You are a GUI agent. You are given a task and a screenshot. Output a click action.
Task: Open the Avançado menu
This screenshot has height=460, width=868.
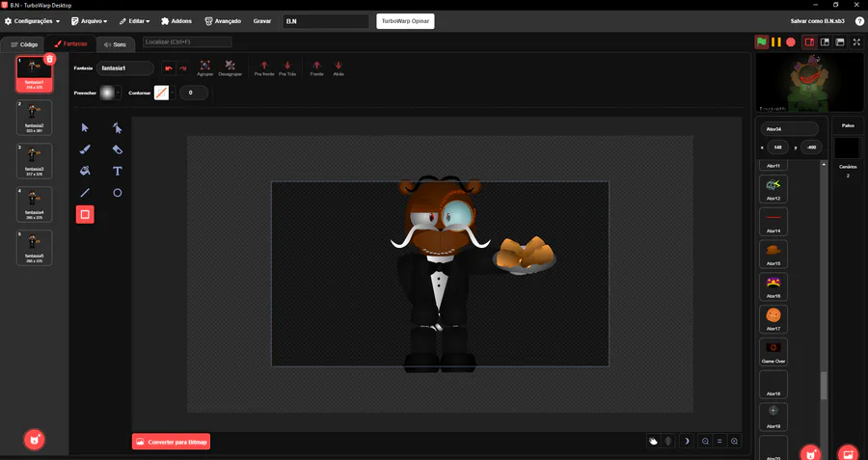(x=223, y=21)
